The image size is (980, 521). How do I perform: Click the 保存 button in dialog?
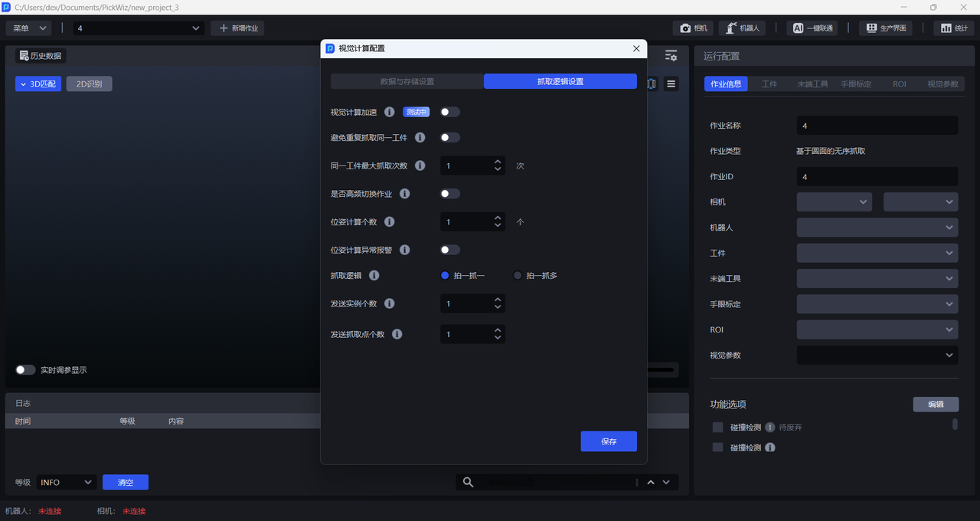609,441
